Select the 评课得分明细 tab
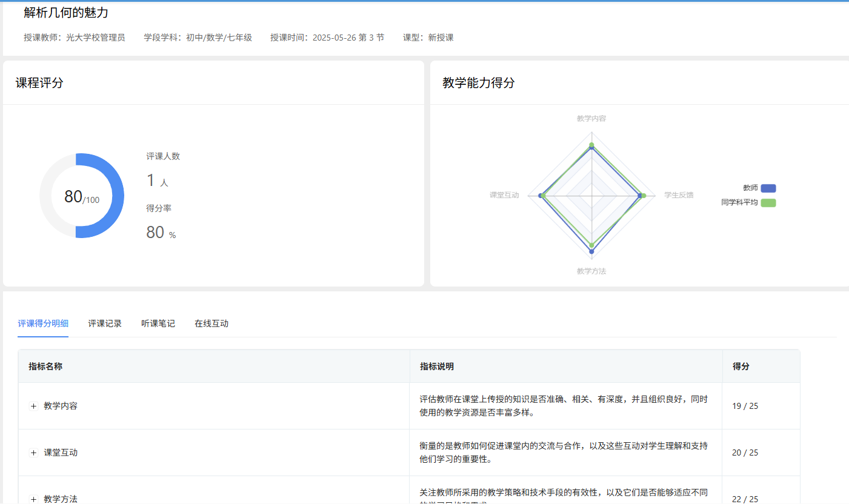The height and width of the screenshot is (504, 849). [43, 323]
